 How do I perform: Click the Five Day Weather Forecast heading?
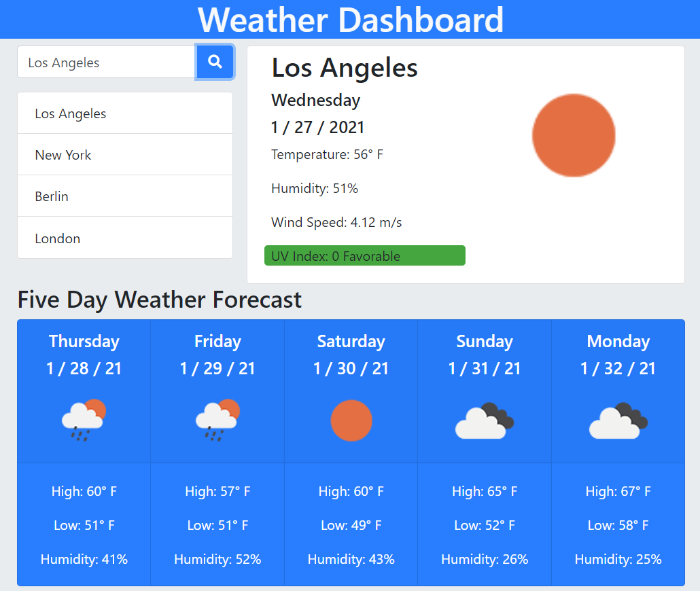point(160,300)
